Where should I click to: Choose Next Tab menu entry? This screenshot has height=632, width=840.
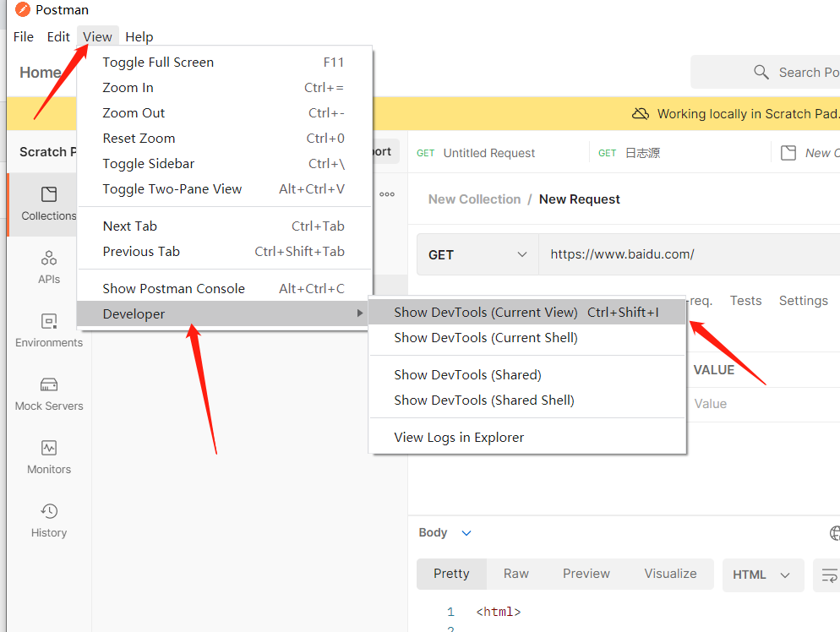224,226
